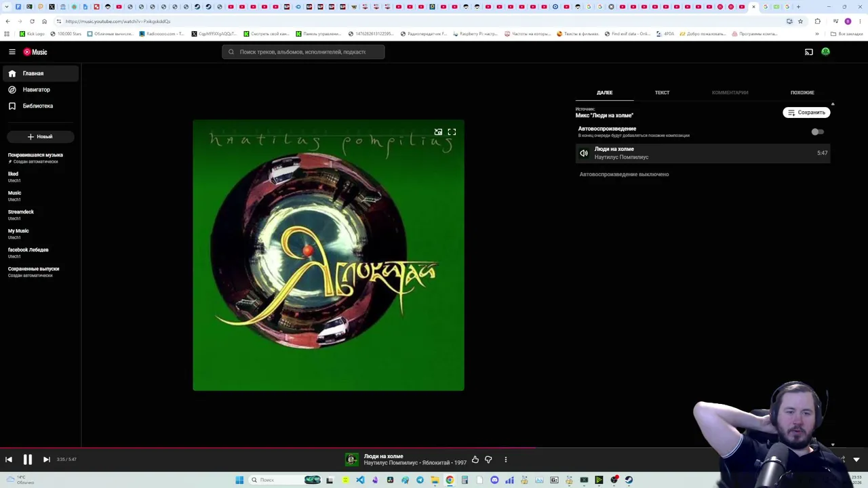Click the search magnifier icon
The width and height of the screenshot is (868, 488).
click(231, 52)
